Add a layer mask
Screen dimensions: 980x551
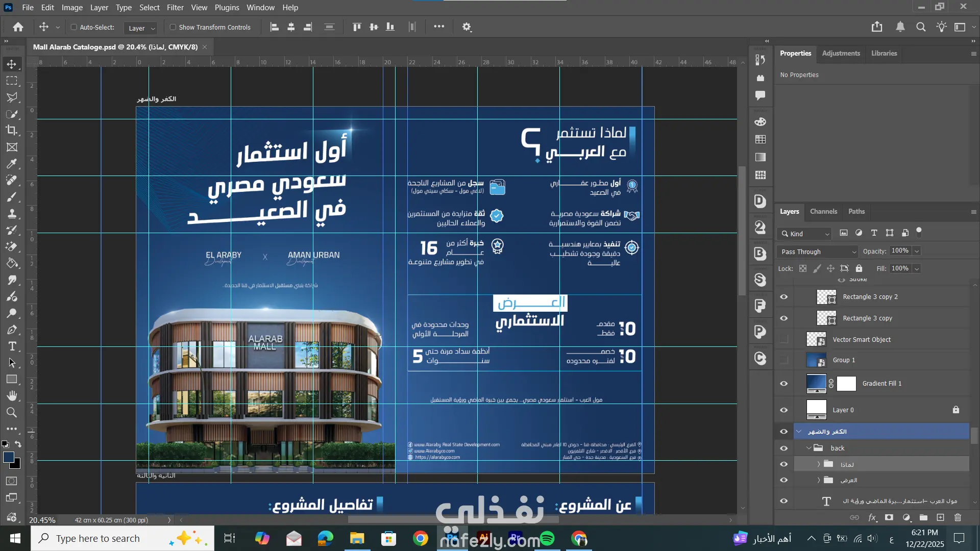click(x=889, y=517)
